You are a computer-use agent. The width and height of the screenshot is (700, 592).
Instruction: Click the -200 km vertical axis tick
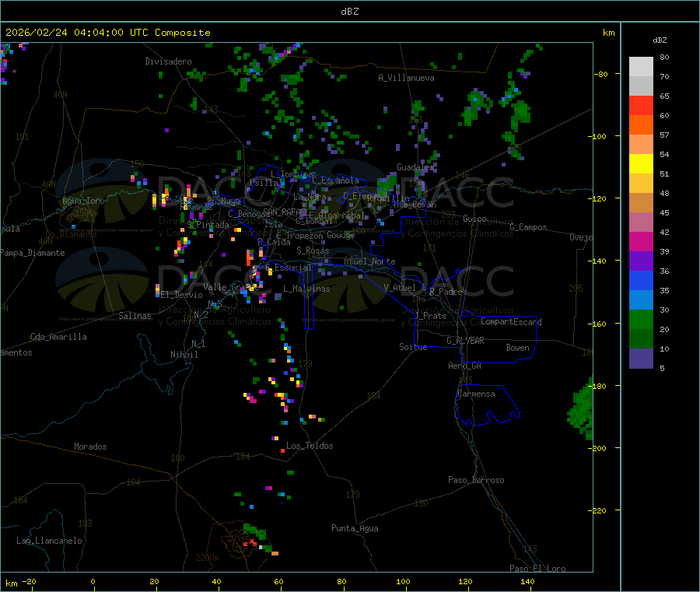pyautogui.click(x=599, y=448)
